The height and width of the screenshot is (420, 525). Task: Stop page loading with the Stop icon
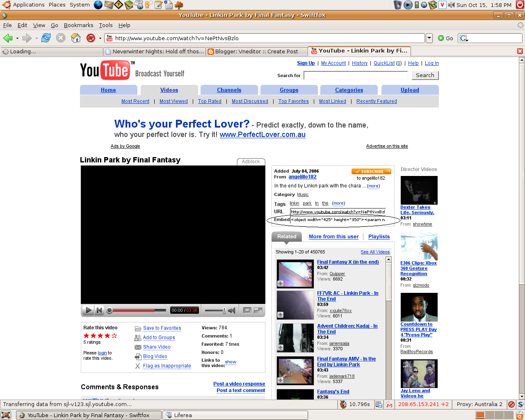[x=61, y=38]
